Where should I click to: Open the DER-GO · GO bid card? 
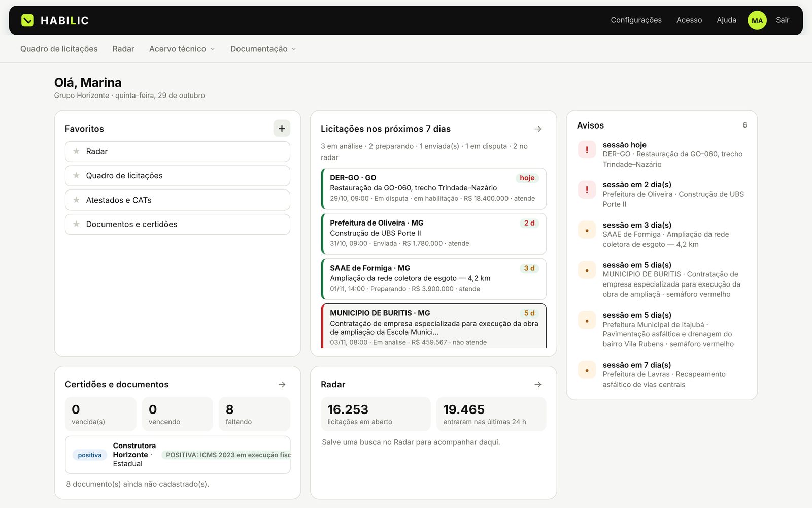[x=433, y=188]
